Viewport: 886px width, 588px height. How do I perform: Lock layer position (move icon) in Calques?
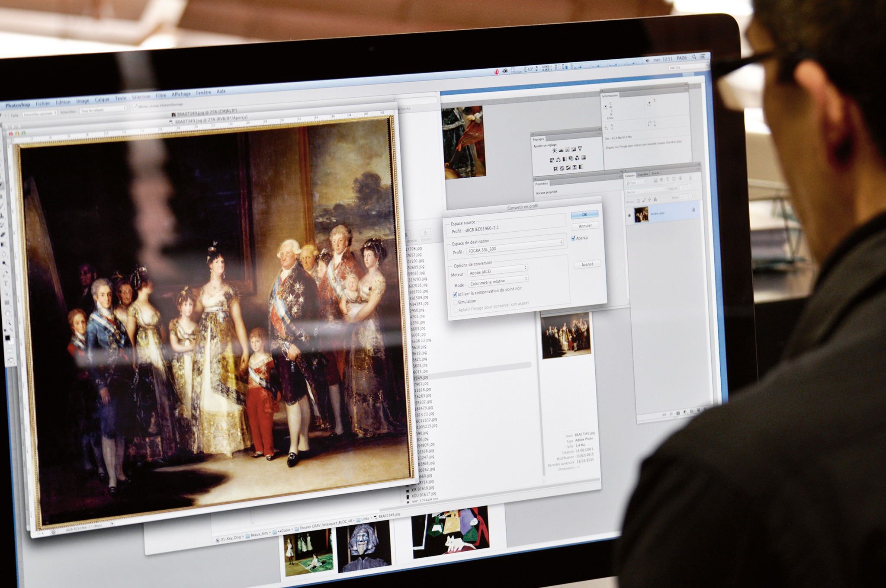(649, 199)
